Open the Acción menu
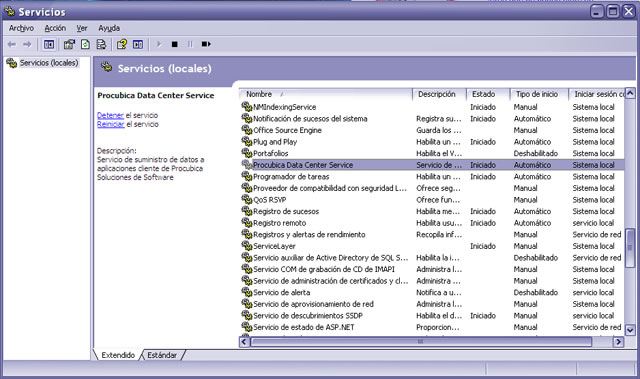 click(55, 28)
